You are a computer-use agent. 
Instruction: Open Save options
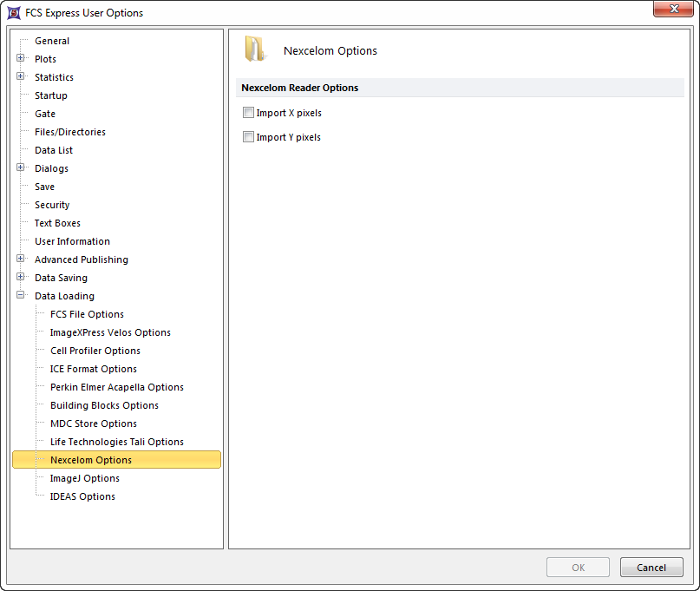tap(44, 187)
